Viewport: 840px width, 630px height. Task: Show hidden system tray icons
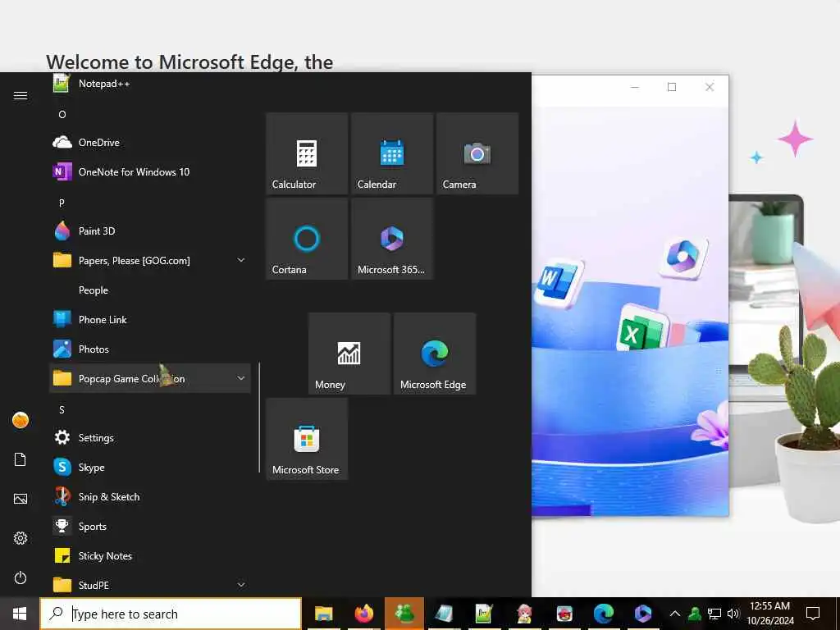tap(675, 614)
